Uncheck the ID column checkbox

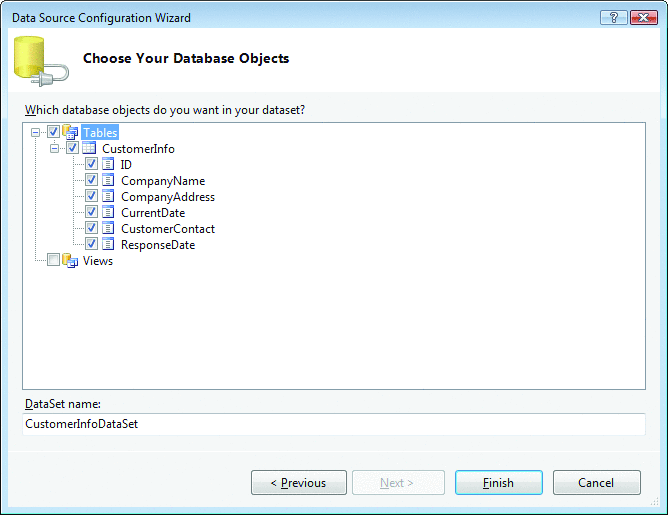click(x=91, y=164)
